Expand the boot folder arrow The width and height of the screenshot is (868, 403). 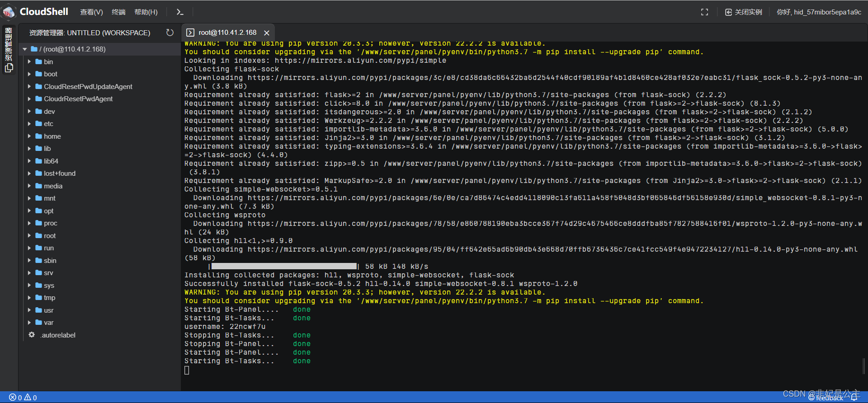point(29,74)
